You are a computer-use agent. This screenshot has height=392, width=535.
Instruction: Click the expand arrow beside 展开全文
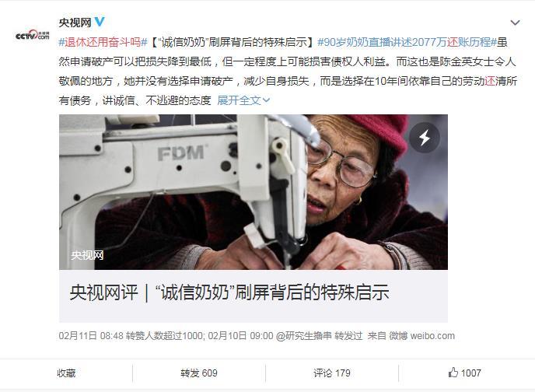[267, 100]
